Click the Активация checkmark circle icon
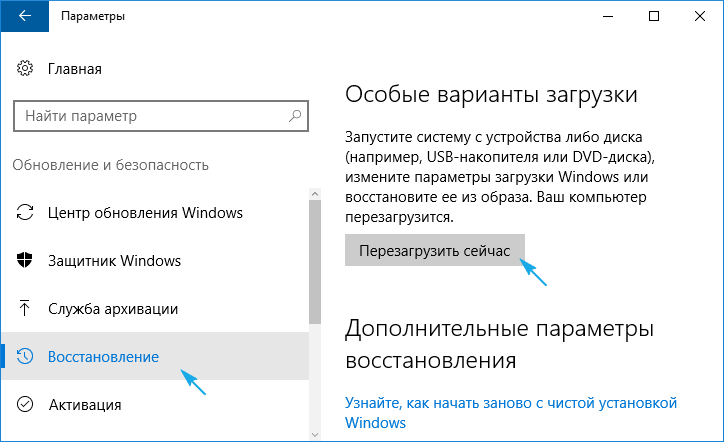This screenshot has height=442, width=724. tap(26, 405)
